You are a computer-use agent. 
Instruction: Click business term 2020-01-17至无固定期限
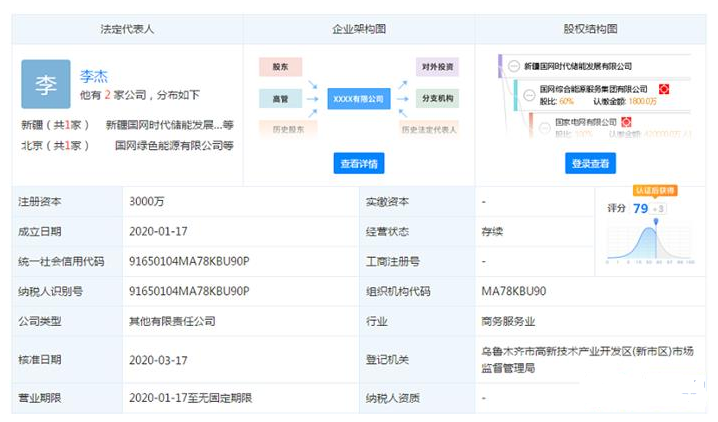(190, 398)
